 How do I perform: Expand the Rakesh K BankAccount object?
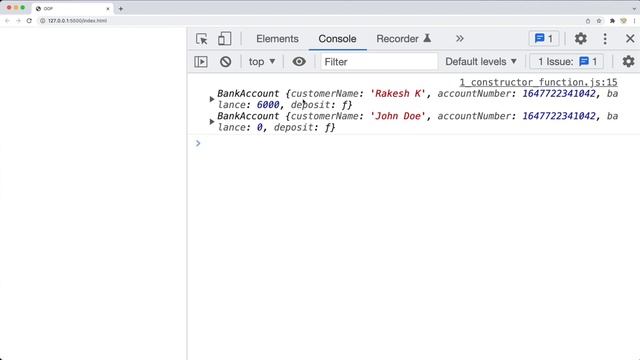click(x=211, y=99)
